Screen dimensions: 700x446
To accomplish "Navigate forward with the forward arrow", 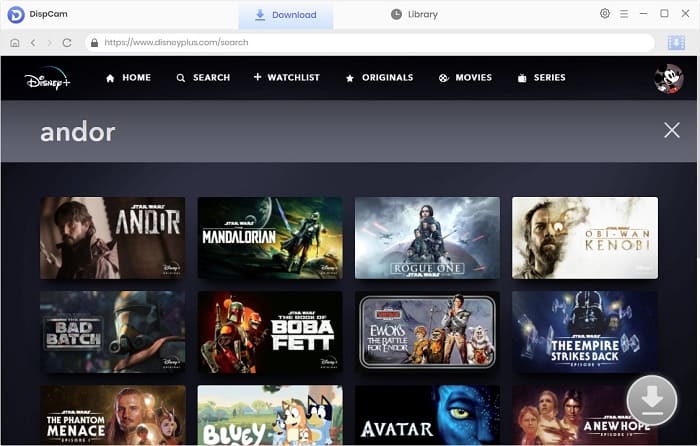I will (49, 43).
